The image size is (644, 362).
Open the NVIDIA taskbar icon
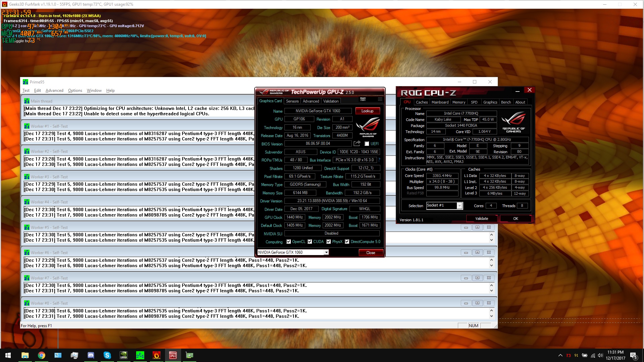(x=124, y=355)
